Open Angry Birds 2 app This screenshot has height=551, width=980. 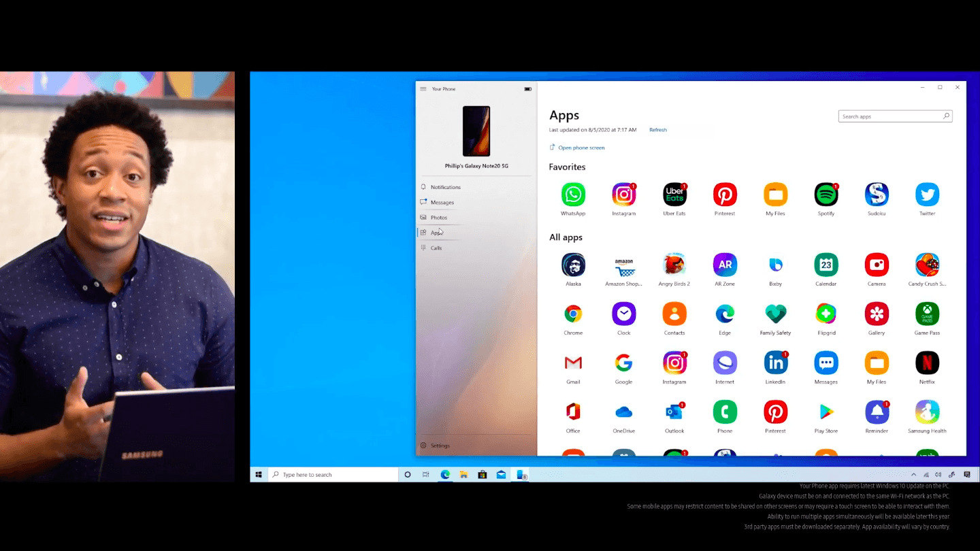(x=674, y=265)
